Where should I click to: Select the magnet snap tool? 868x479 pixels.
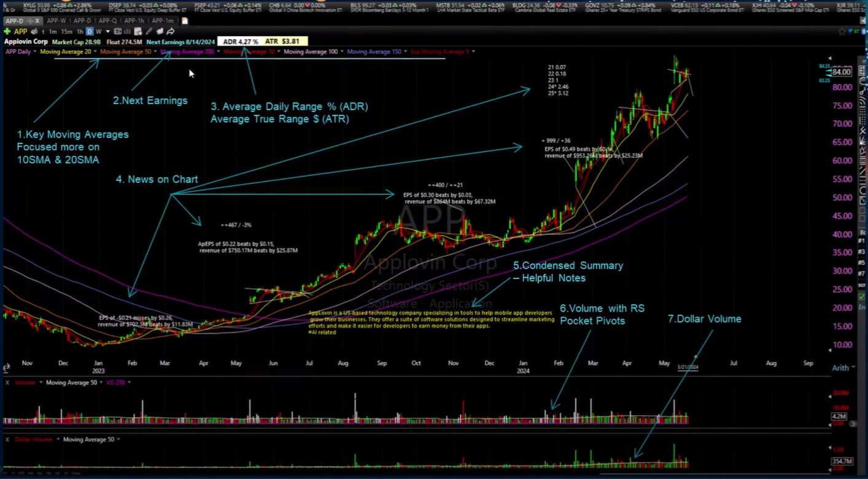click(x=862, y=82)
